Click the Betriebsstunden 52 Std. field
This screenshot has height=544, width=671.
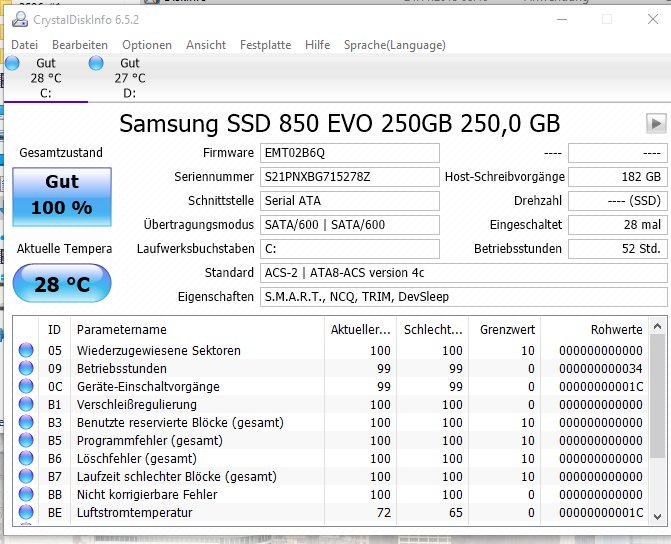618,249
